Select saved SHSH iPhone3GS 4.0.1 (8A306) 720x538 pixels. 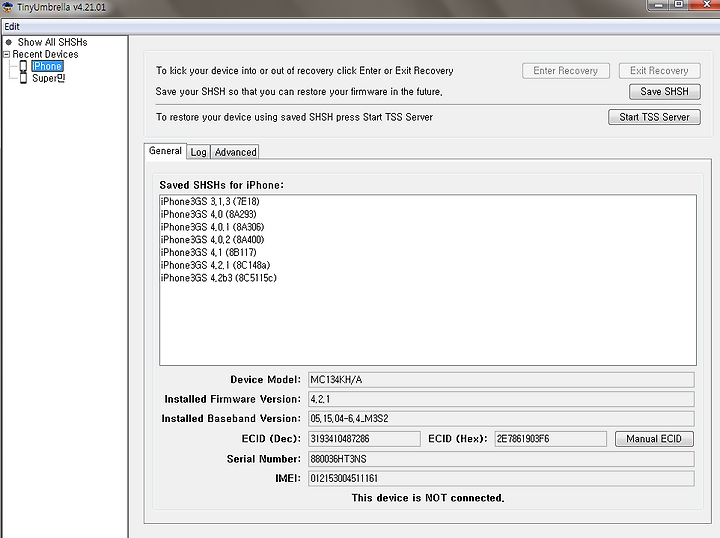pyautogui.click(x=212, y=227)
